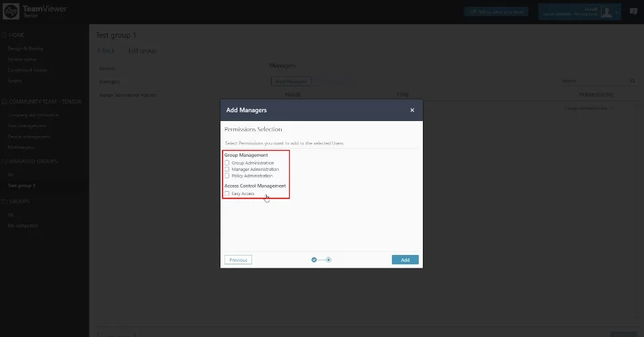The height and width of the screenshot is (337, 644).
Task: Open Scripts in sidebar
Action: pos(15,81)
